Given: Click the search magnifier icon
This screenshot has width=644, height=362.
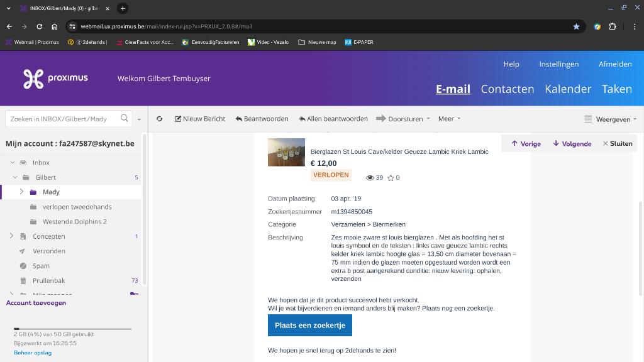Looking at the screenshot, I should (125, 118).
